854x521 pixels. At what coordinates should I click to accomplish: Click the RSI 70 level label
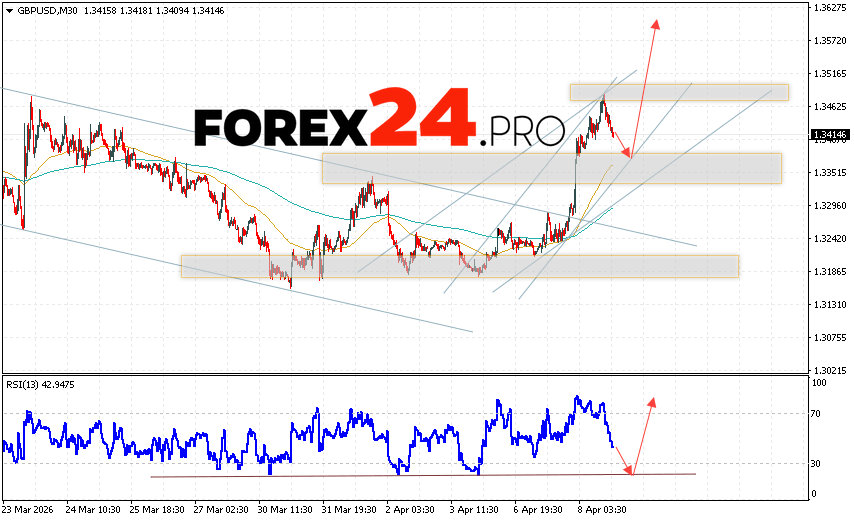817,412
